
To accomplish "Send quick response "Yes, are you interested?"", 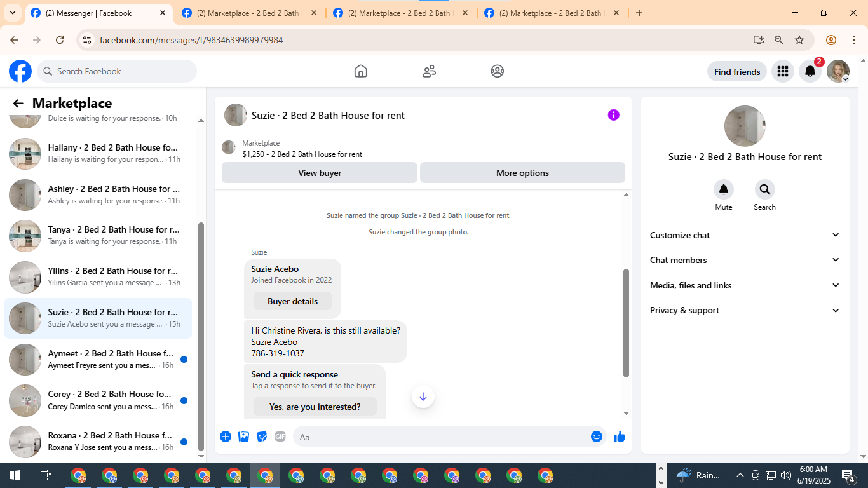I will 315,407.
